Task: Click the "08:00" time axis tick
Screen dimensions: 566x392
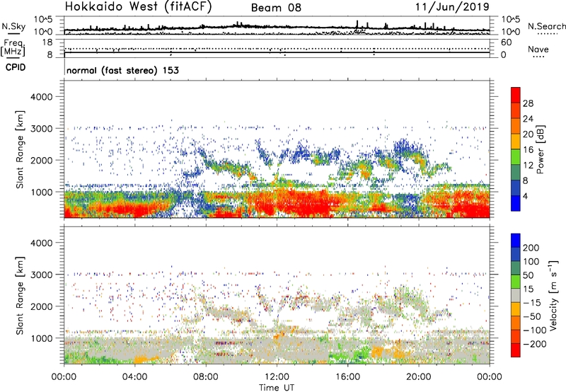Action: tap(206, 377)
